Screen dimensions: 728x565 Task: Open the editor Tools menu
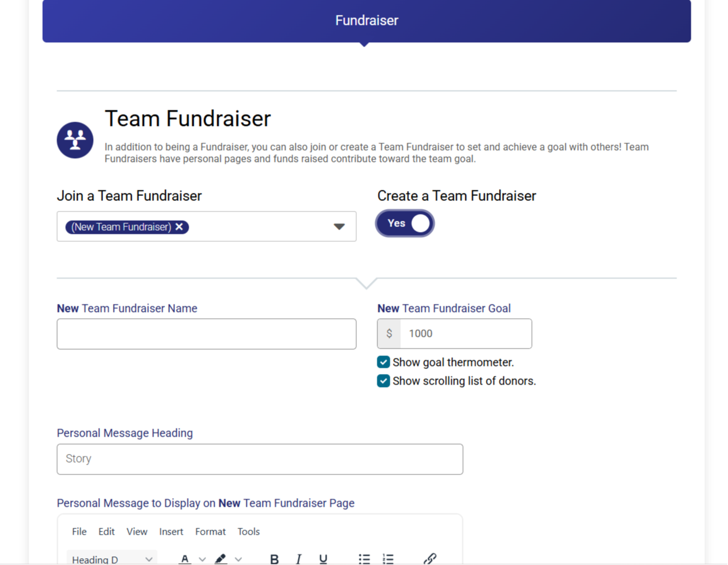[x=248, y=532]
